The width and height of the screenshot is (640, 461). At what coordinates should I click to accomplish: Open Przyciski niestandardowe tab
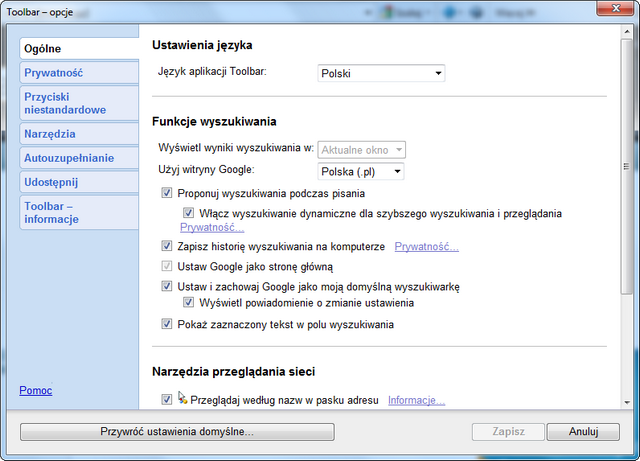click(79, 103)
